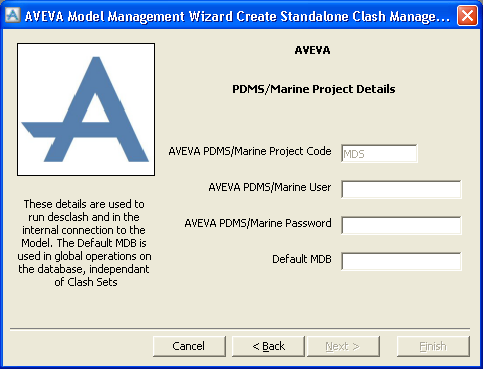Click the 'PDMS/Marine Project Details' heading
Viewport: 483px width, 369px height.
click(314, 89)
